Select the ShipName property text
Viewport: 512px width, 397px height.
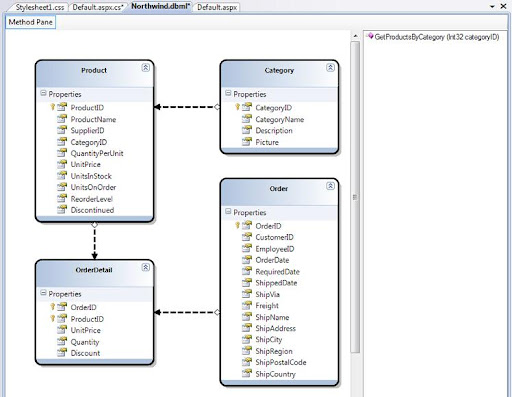(272, 317)
